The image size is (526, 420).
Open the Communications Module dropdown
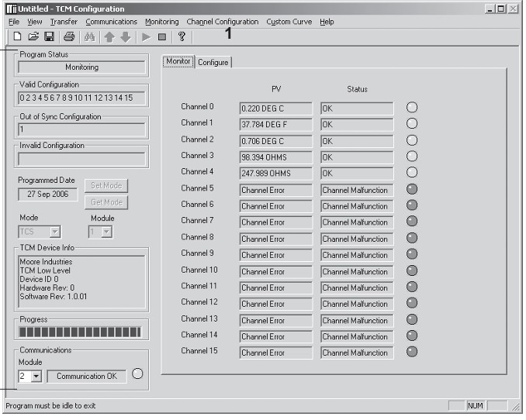pyautogui.click(x=36, y=377)
